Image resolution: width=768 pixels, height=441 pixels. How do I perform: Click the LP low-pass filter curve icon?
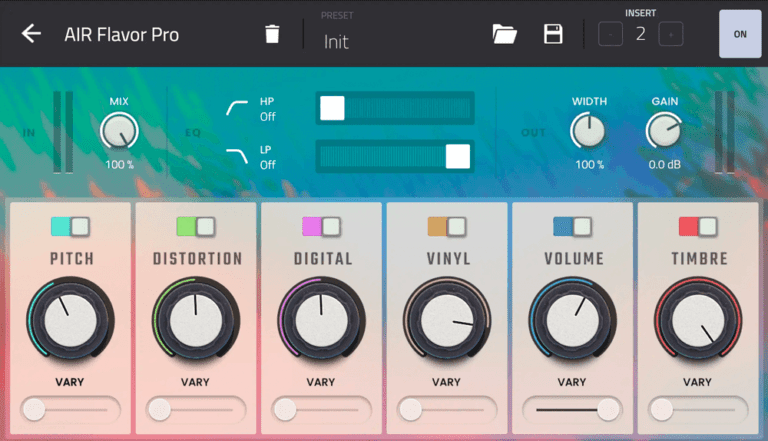coord(237,155)
